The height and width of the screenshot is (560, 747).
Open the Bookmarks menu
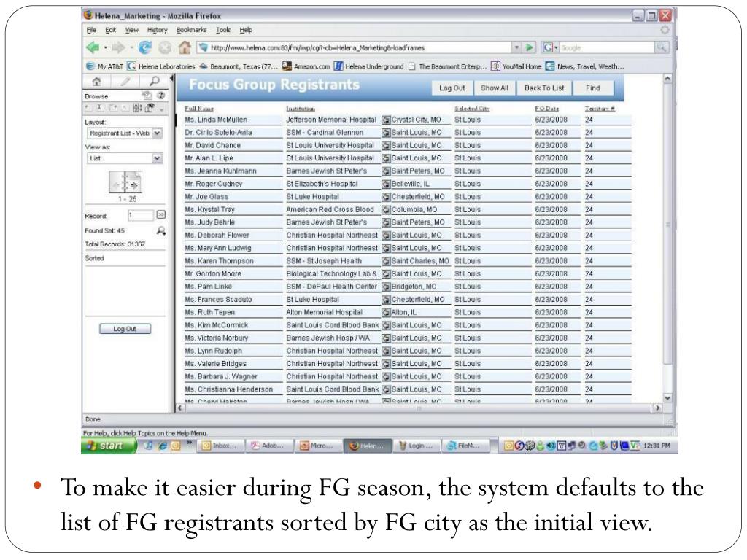(191, 30)
